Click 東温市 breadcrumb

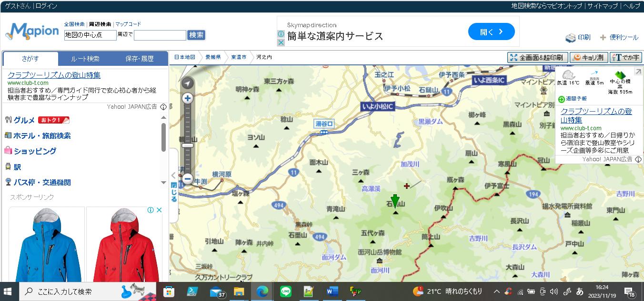click(239, 57)
